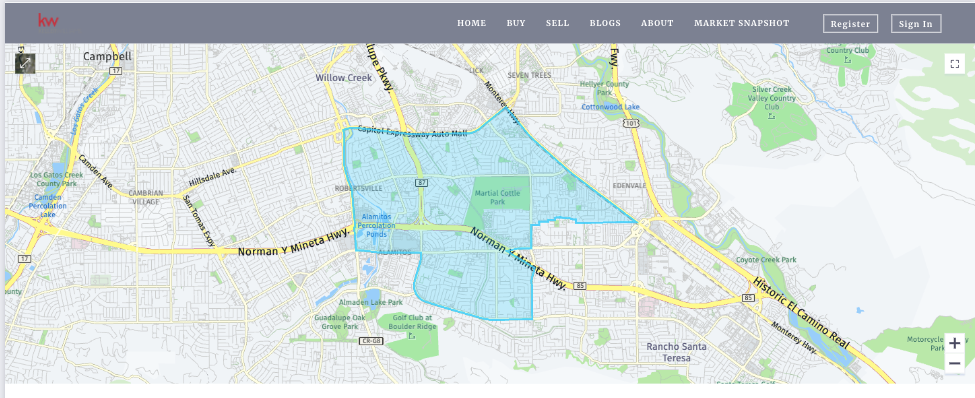
Task: Zoom out with the minus button
Action: 954,363
